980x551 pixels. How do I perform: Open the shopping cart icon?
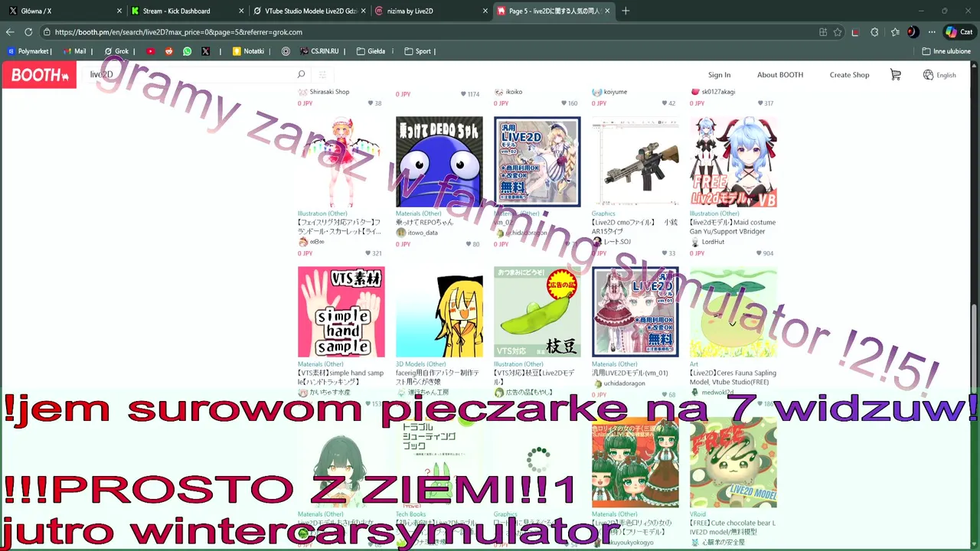click(896, 74)
